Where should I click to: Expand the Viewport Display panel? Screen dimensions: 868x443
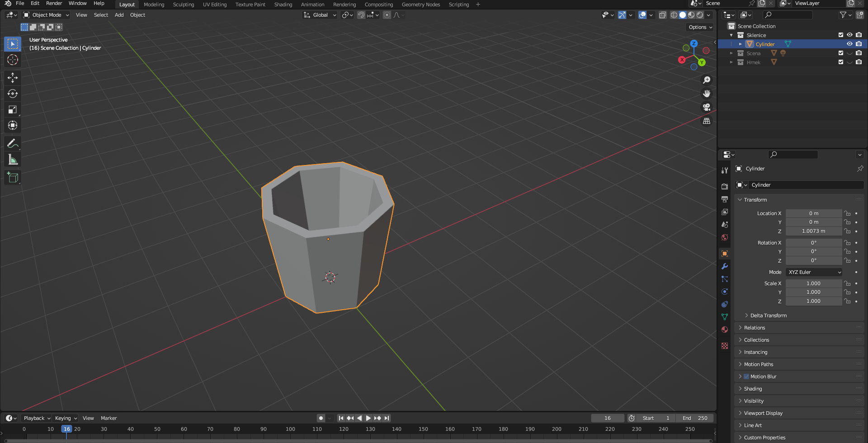[x=763, y=413]
